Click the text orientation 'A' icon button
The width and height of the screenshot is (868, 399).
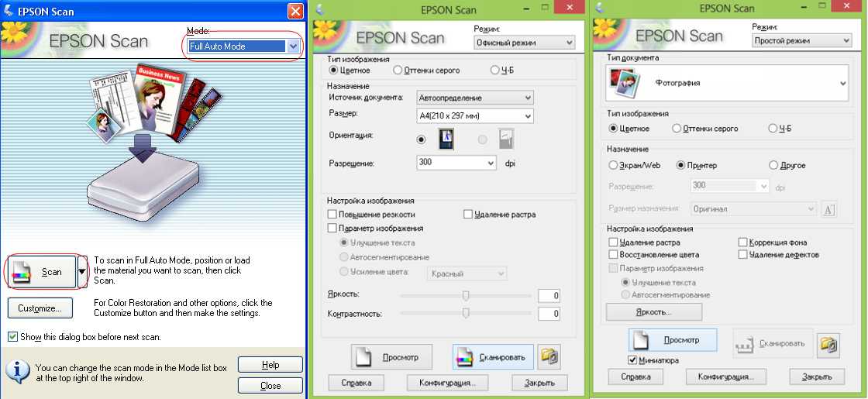828,209
